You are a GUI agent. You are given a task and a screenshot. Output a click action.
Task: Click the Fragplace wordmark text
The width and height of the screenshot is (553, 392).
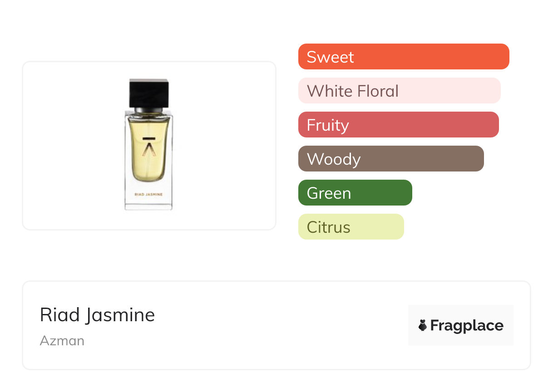coord(467,325)
